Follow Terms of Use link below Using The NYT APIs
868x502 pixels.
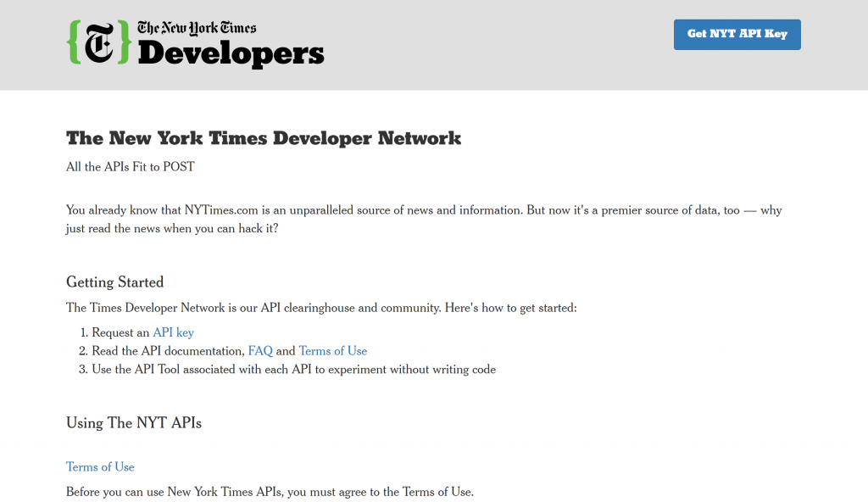pos(100,467)
